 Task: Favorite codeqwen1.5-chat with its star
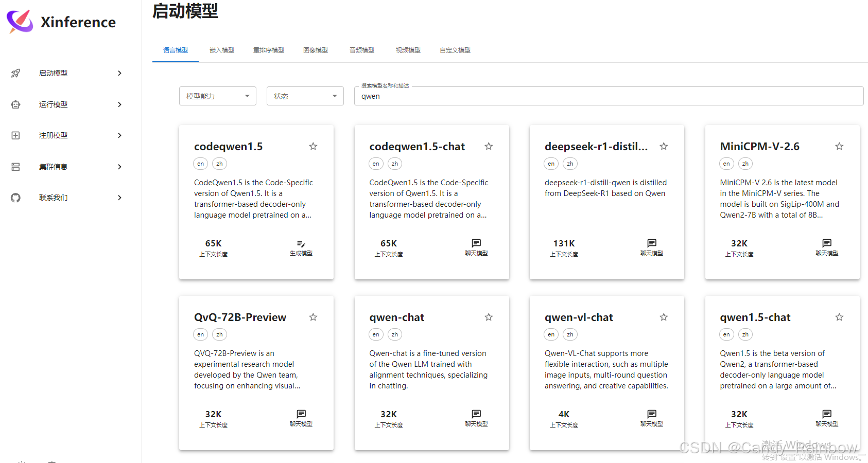(x=489, y=147)
